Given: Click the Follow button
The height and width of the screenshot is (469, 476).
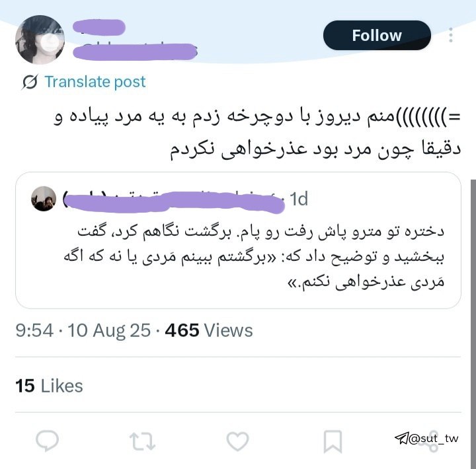Looking at the screenshot, I should (x=377, y=36).
